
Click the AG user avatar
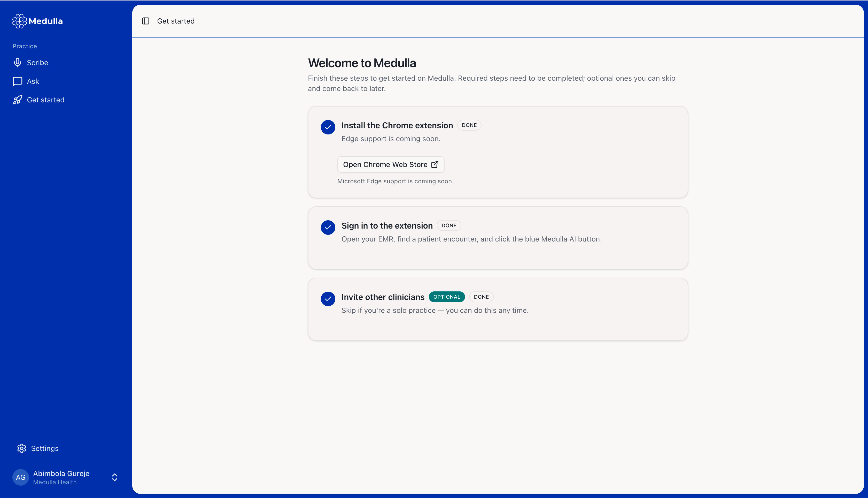(x=20, y=477)
